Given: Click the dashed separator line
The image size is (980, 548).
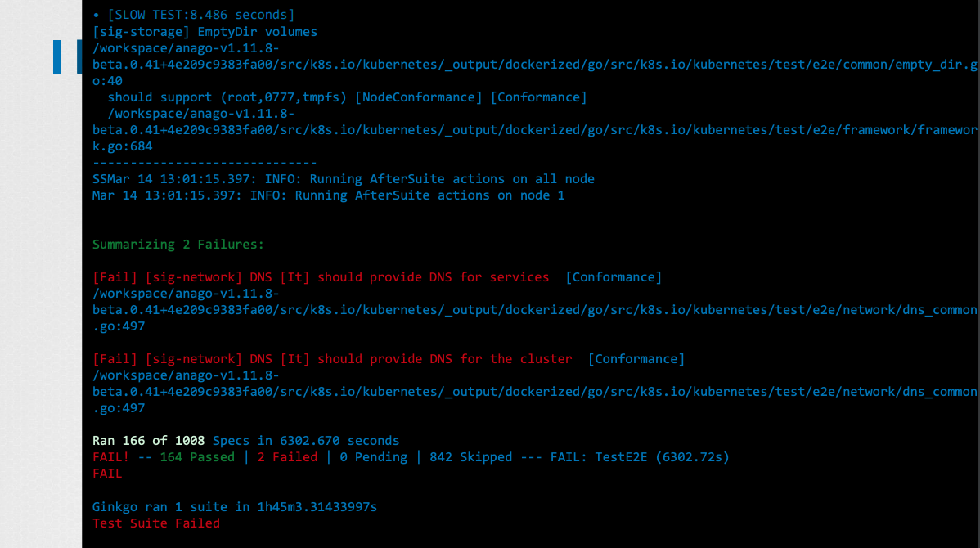Looking at the screenshot, I should click(205, 163).
